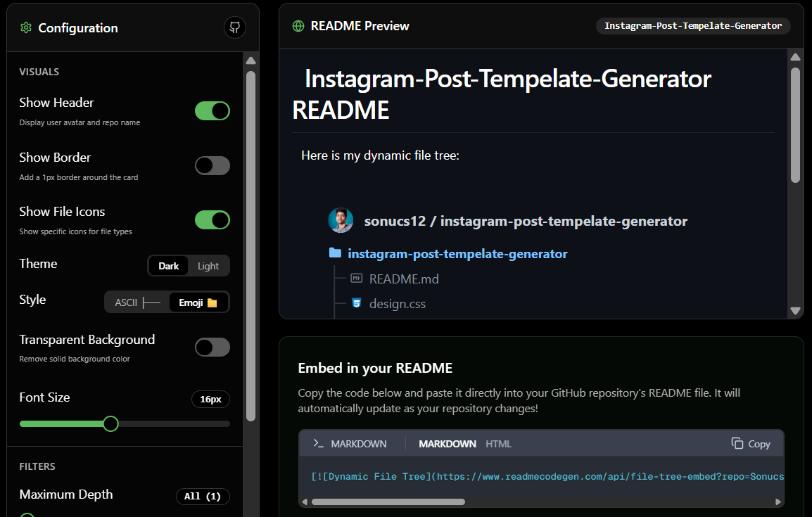Click the VISUALS section label

point(39,72)
